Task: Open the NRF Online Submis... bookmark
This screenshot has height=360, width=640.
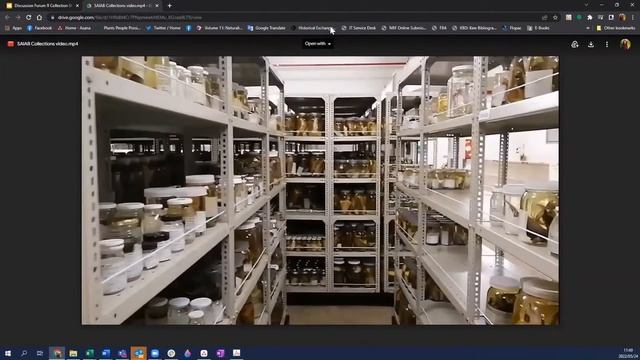Action: (x=404, y=28)
